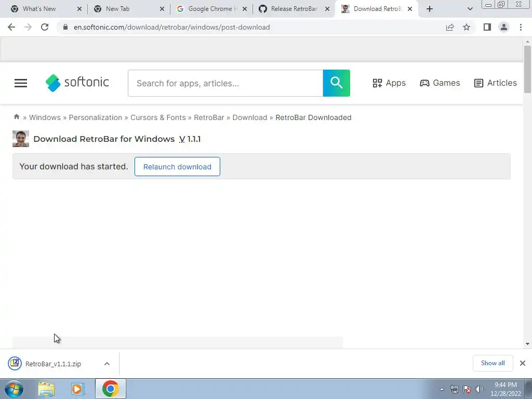Open the Personalization breadcrumb link
Viewport: 532px width, 399px height.
tap(96, 117)
